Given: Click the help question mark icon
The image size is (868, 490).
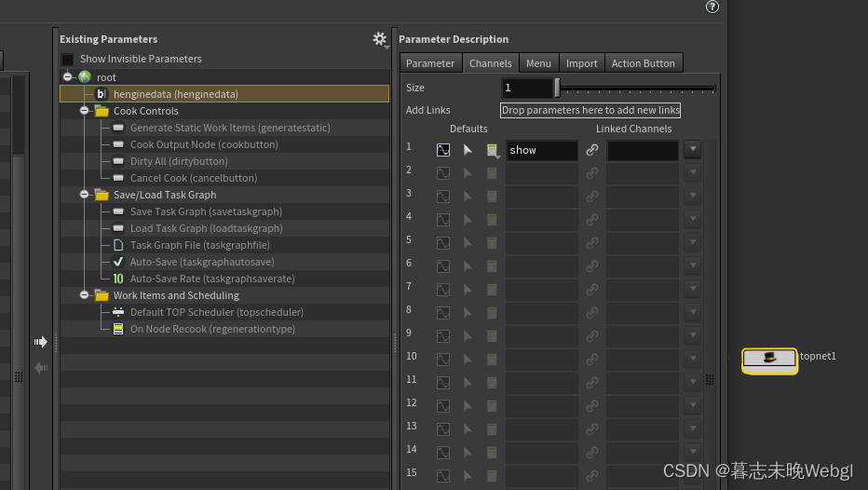Looking at the screenshot, I should coord(712,7).
